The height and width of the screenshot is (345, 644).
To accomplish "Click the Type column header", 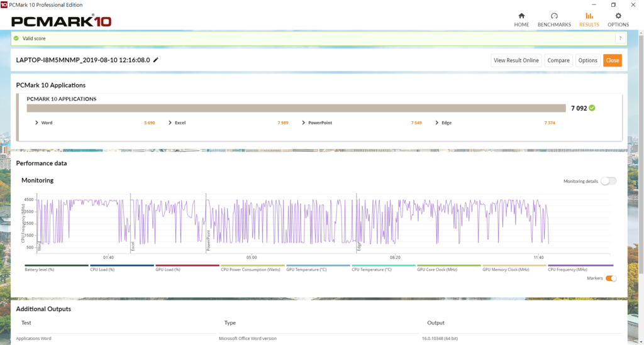I will (230, 323).
